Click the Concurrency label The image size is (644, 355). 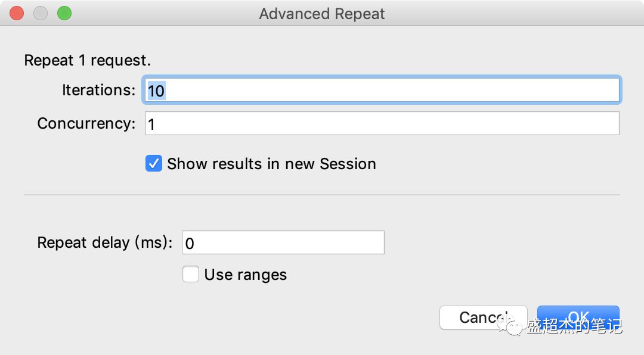coord(86,123)
